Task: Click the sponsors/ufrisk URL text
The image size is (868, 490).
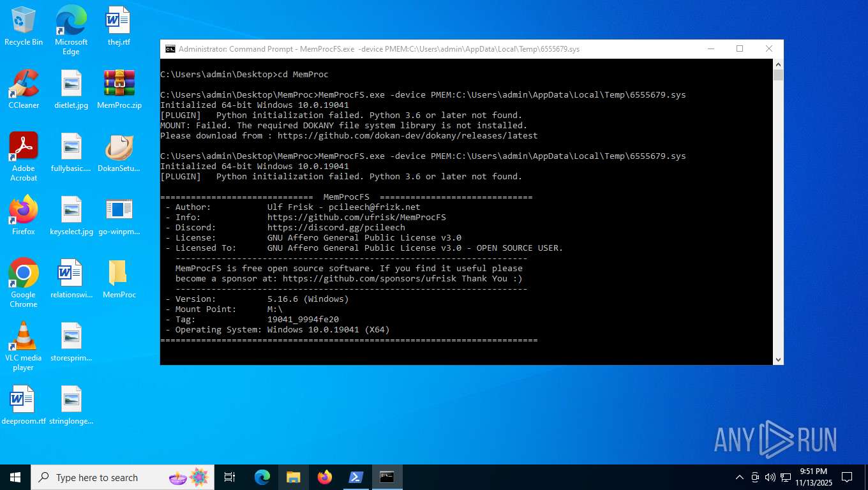Action: [x=370, y=279]
